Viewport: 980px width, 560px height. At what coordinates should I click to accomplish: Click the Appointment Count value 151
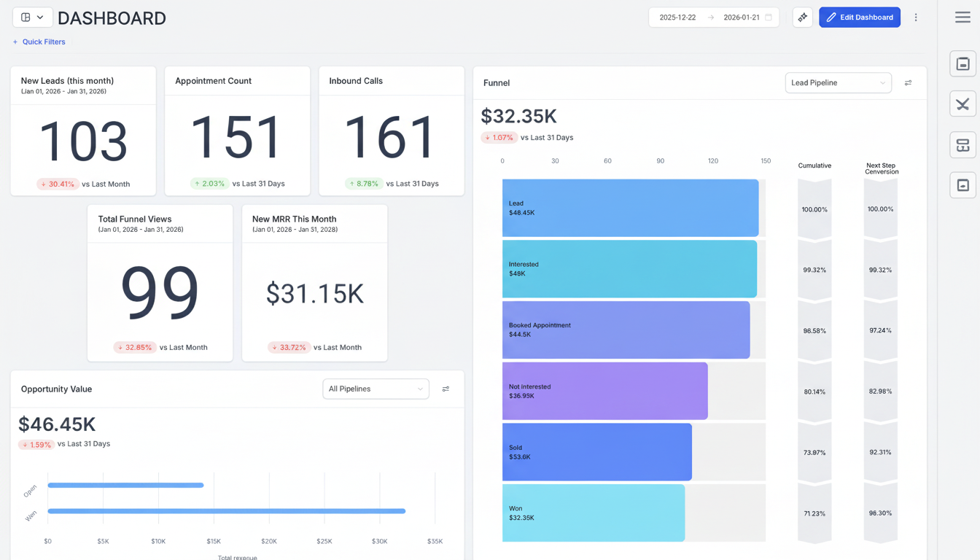click(x=237, y=139)
